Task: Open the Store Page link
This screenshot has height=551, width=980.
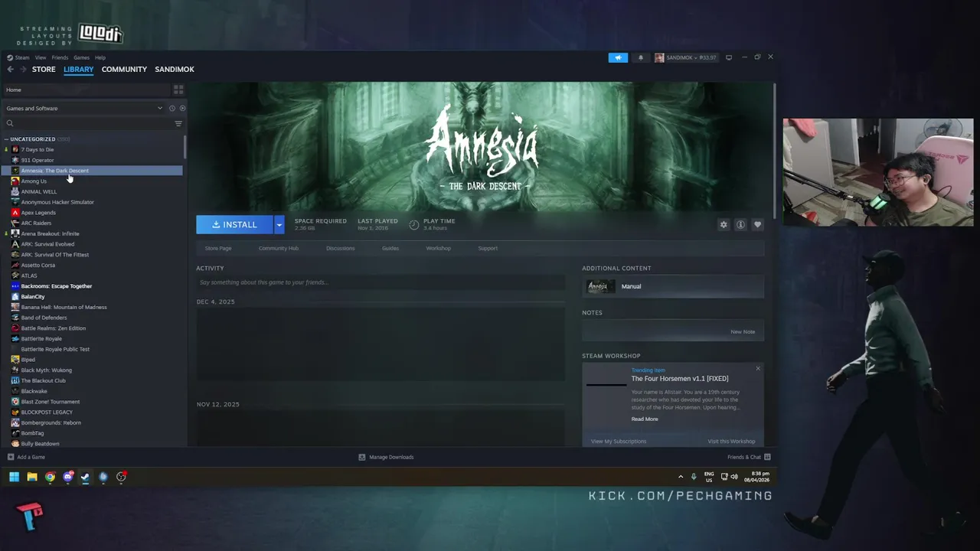Action: (218, 248)
